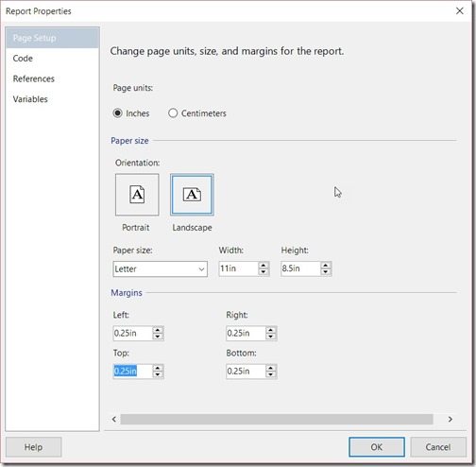Click the Cancel button
The height and width of the screenshot is (467, 476).
(438, 447)
